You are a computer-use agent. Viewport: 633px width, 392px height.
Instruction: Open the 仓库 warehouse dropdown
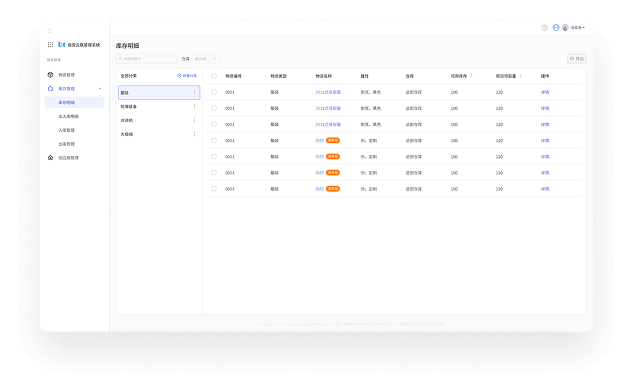206,59
